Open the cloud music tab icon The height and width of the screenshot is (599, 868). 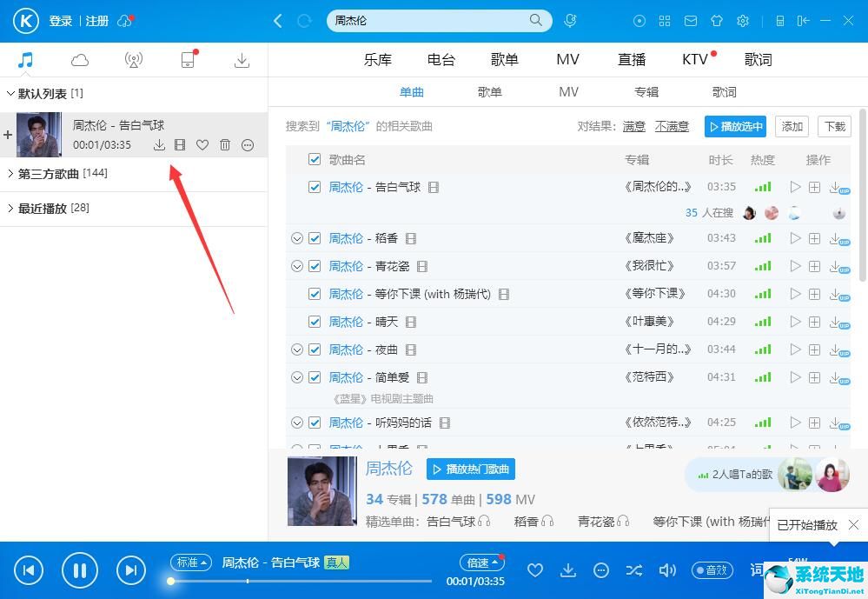80,60
